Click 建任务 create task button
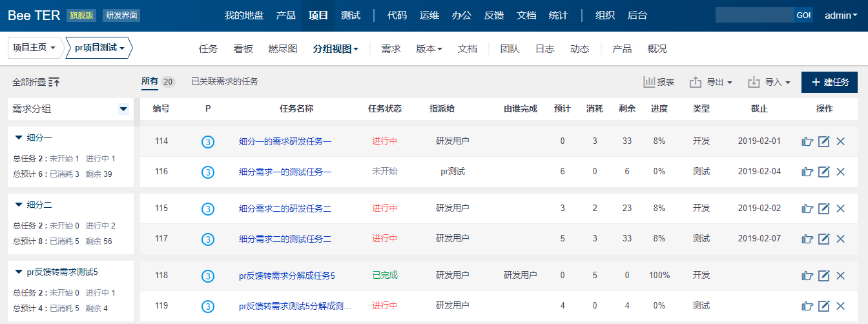 [x=829, y=82]
